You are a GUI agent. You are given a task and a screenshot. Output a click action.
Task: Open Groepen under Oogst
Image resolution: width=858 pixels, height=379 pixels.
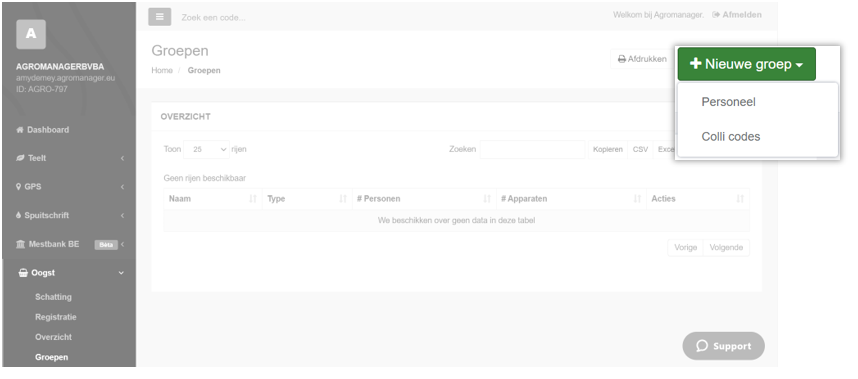coord(51,358)
